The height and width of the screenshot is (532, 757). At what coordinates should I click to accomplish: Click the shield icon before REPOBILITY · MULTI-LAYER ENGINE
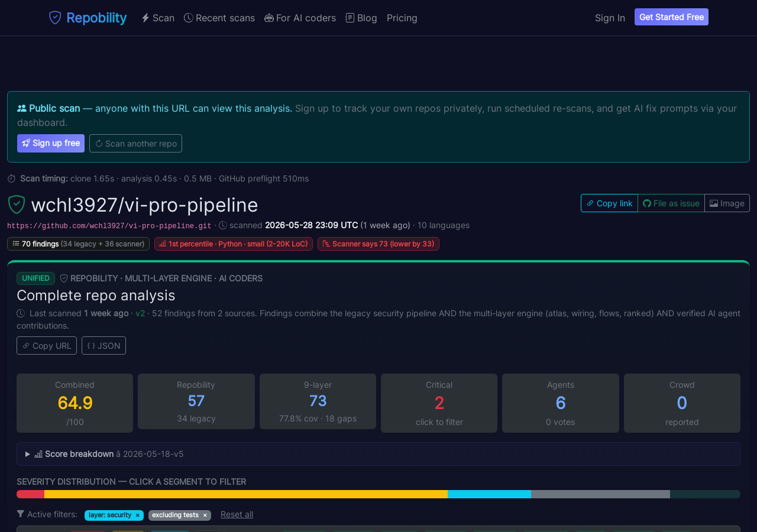pyautogui.click(x=64, y=278)
